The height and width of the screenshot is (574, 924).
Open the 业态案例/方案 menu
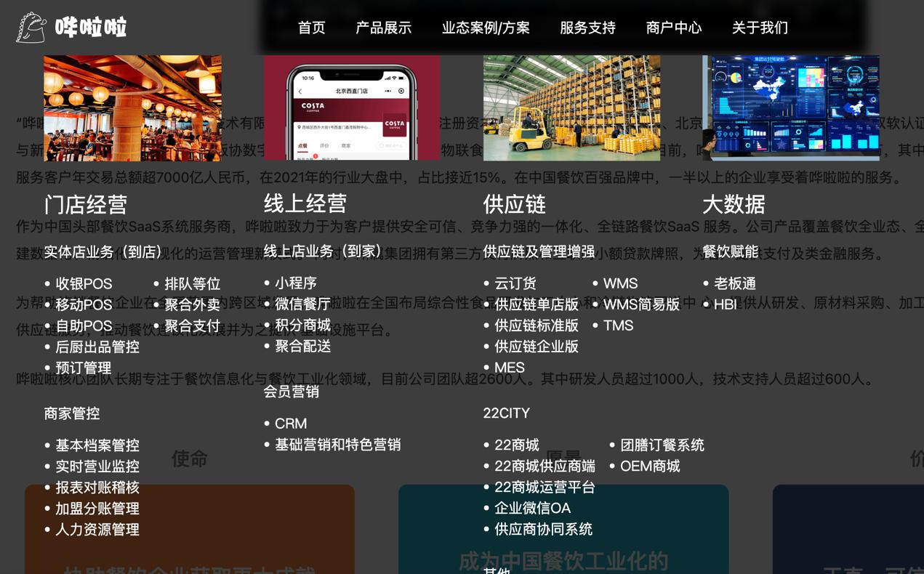point(486,28)
